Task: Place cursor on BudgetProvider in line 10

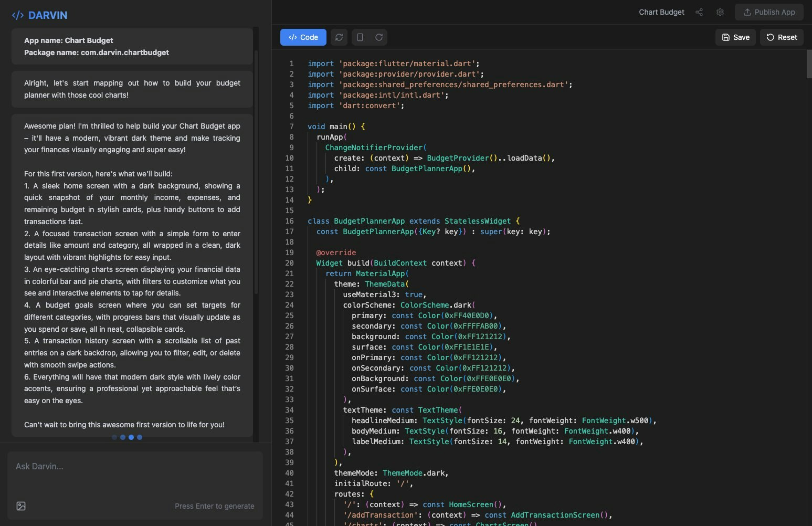Action: click(x=457, y=158)
